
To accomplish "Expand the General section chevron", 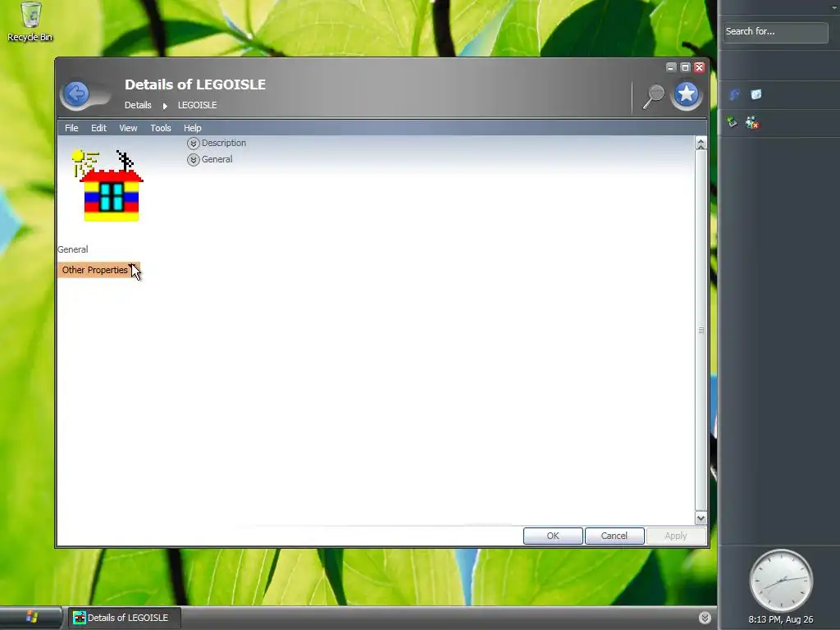I will tap(194, 160).
